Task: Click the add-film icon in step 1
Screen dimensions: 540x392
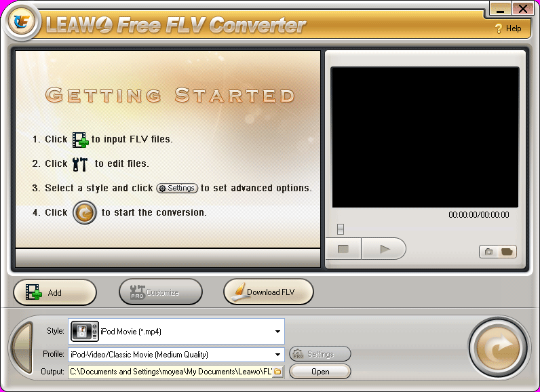Action: coord(80,140)
